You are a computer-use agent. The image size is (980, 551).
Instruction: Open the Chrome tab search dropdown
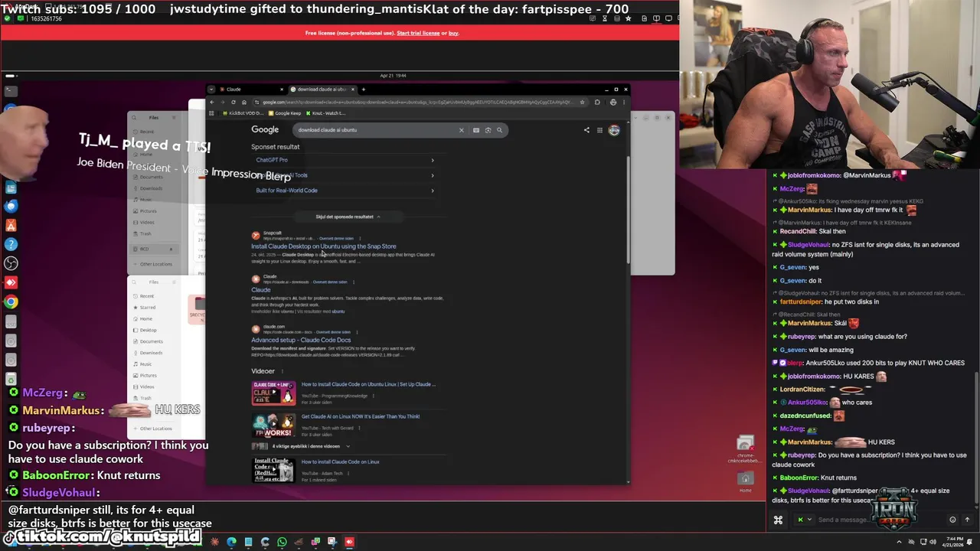point(212,90)
